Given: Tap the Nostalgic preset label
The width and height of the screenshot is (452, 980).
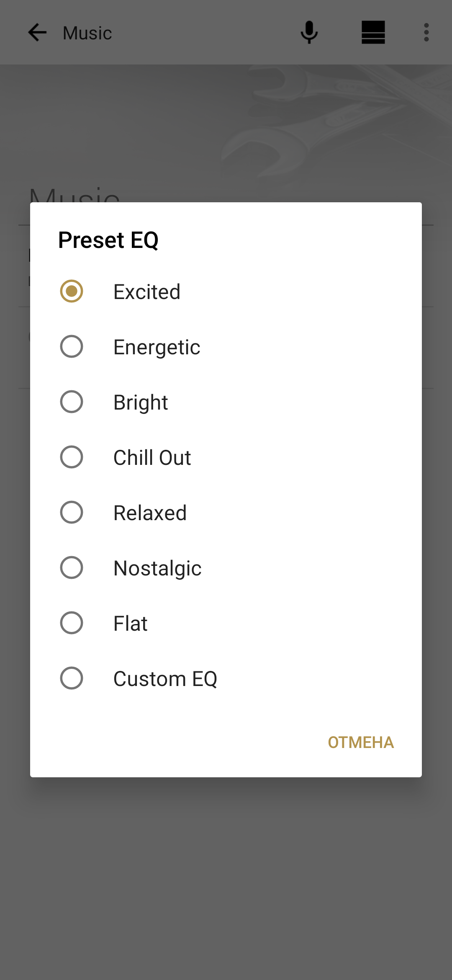Looking at the screenshot, I should point(157,568).
